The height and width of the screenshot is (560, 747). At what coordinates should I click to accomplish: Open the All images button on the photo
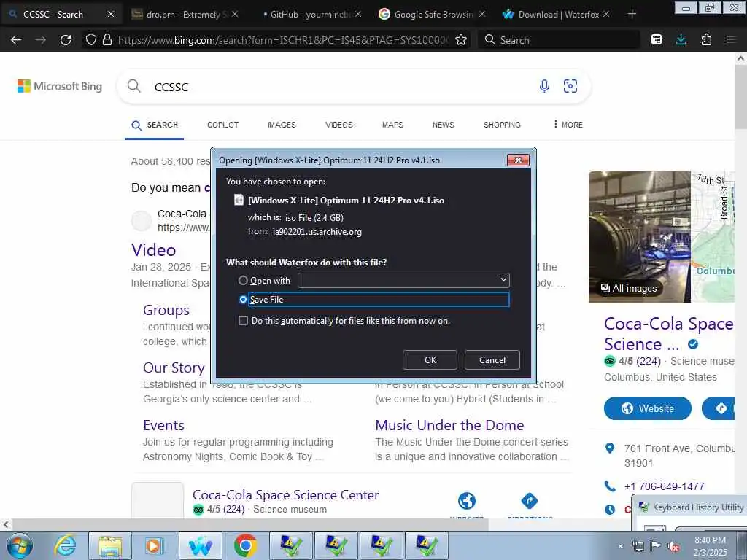click(629, 288)
